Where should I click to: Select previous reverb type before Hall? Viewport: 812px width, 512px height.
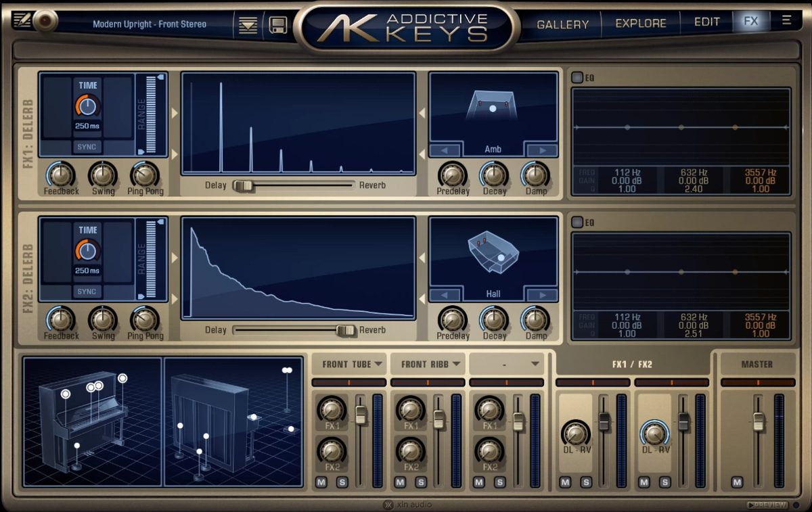tap(446, 295)
